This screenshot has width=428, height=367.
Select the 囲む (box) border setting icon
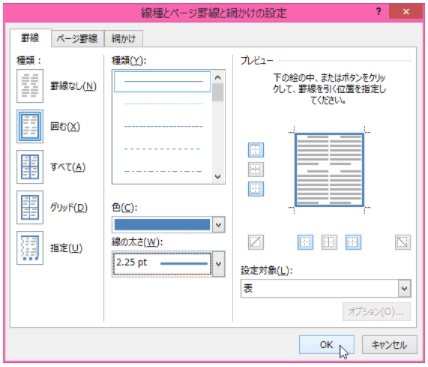tap(30, 126)
